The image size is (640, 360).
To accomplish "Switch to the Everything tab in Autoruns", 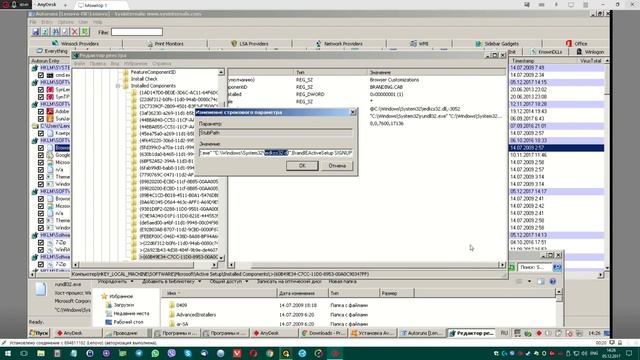I will coord(52,51).
